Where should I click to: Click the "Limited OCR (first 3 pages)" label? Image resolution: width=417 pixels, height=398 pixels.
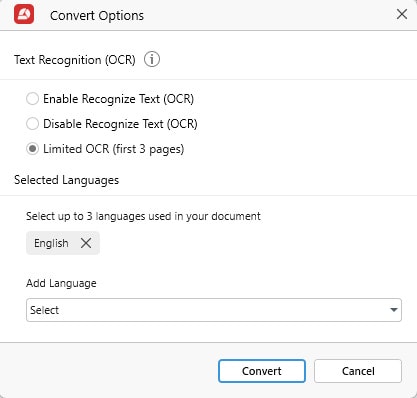(114, 149)
